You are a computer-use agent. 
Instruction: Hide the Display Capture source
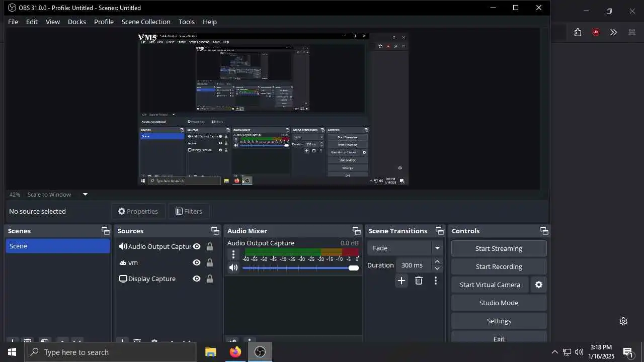click(197, 279)
